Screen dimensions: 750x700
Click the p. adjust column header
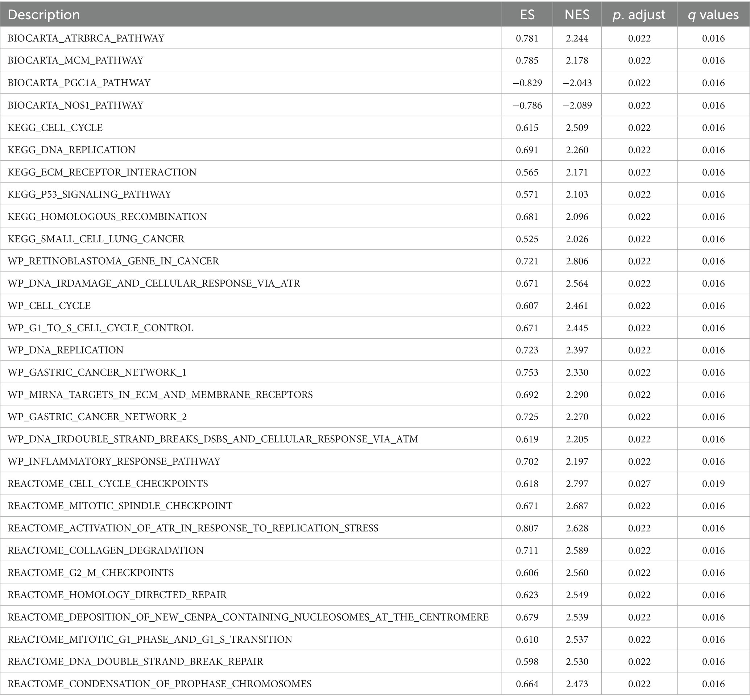tap(639, 15)
